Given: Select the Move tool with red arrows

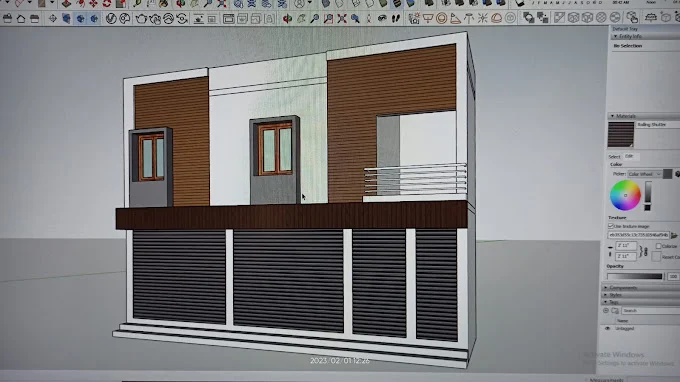Looking at the screenshot, I should click(93, 4).
